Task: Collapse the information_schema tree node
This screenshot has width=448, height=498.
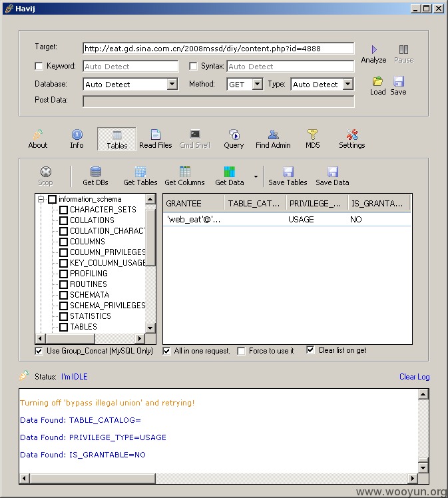Action: pos(41,200)
